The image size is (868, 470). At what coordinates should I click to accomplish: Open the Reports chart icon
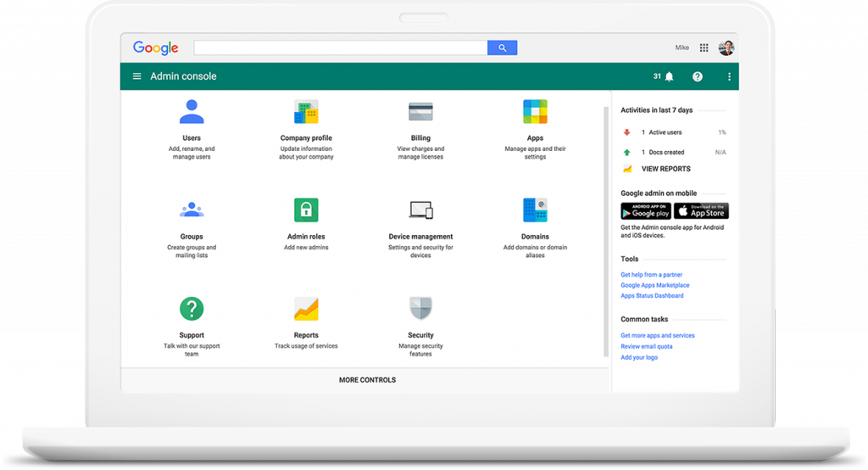[306, 309]
